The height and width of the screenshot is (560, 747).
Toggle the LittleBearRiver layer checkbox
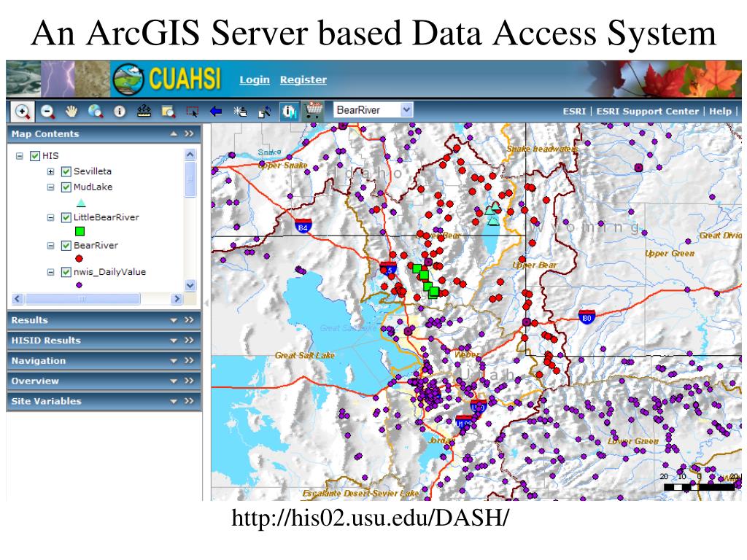tap(66, 217)
